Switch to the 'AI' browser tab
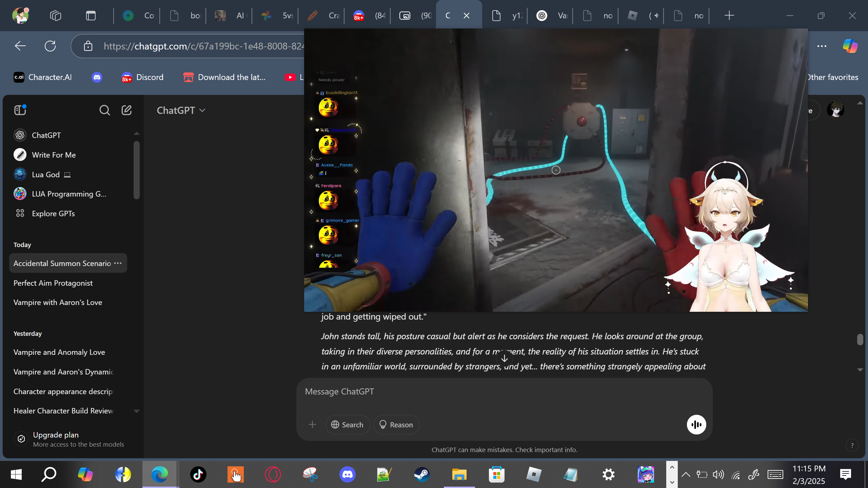Image resolution: width=868 pixels, height=488 pixels. [230, 16]
